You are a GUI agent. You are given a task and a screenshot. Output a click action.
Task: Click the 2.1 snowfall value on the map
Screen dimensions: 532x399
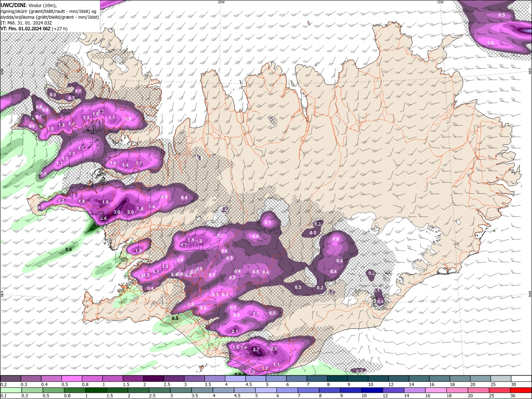coord(235,331)
